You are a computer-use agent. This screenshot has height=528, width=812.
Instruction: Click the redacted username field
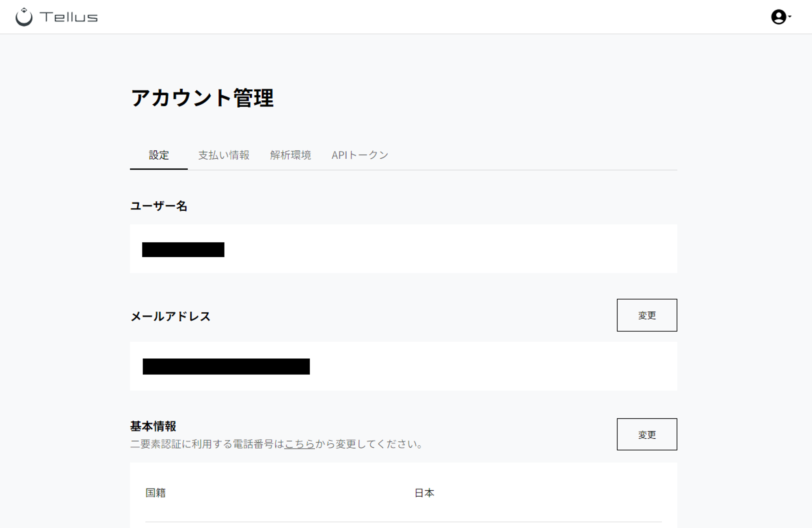coord(183,250)
